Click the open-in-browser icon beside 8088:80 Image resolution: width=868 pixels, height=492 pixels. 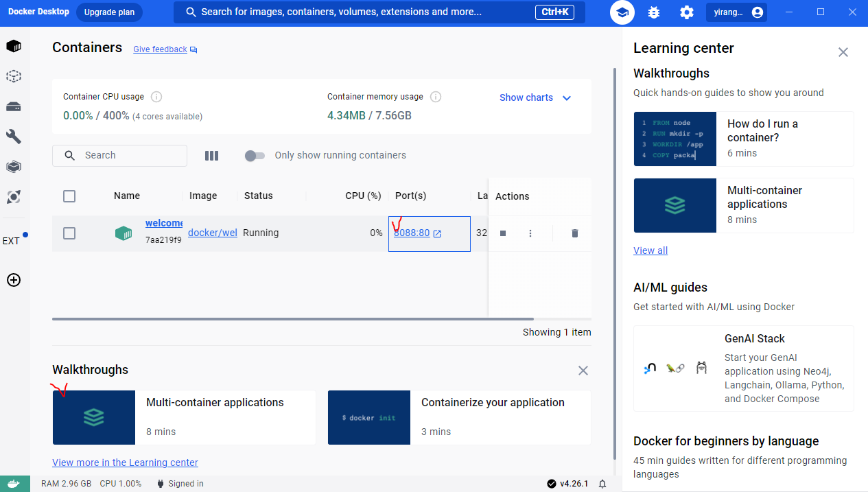click(437, 234)
